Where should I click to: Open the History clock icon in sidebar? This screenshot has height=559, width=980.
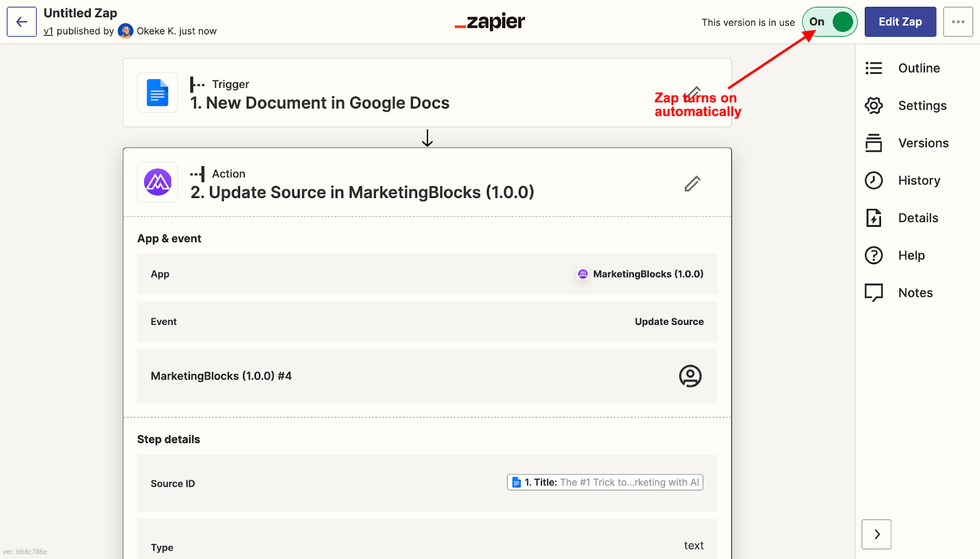873,180
